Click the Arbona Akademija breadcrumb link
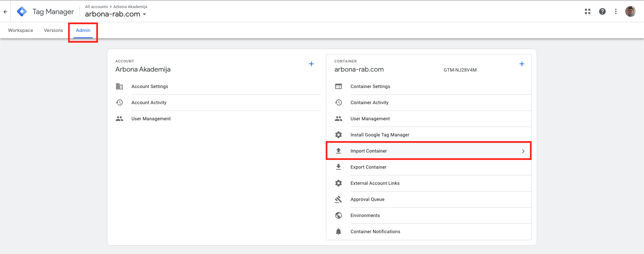 pyautogui.click(x=130, y=7)
